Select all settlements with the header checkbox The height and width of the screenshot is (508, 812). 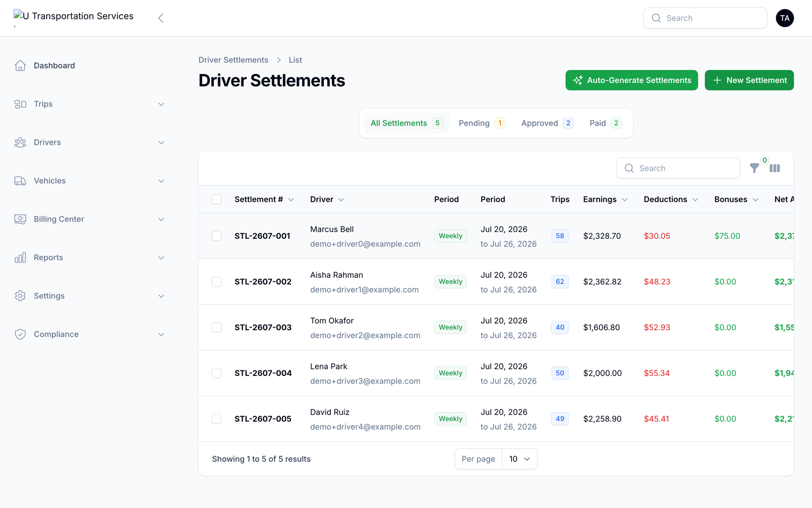(x=217, y=199)
